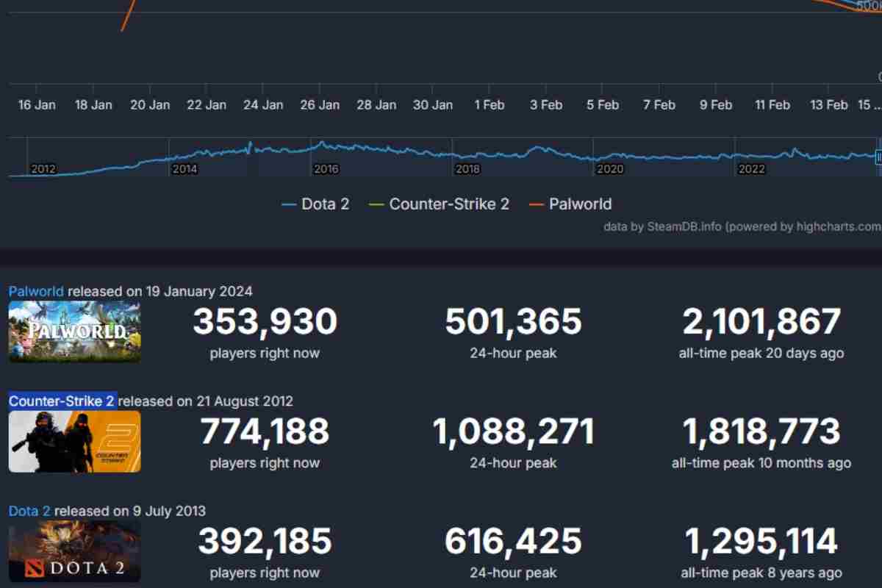Viewport: 882px width, 588px height.
Task: Click Palworld's all-time peak value
Action: coord(761,321)
